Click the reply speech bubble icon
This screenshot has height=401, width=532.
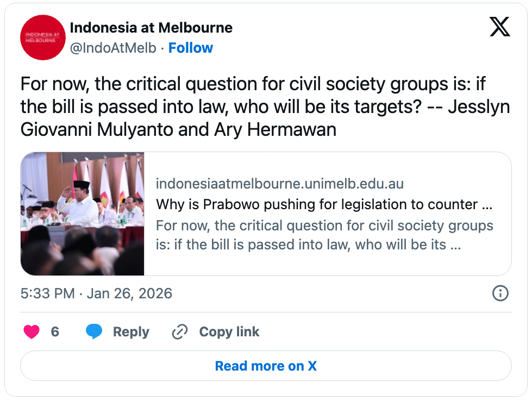tap(94, 332)
